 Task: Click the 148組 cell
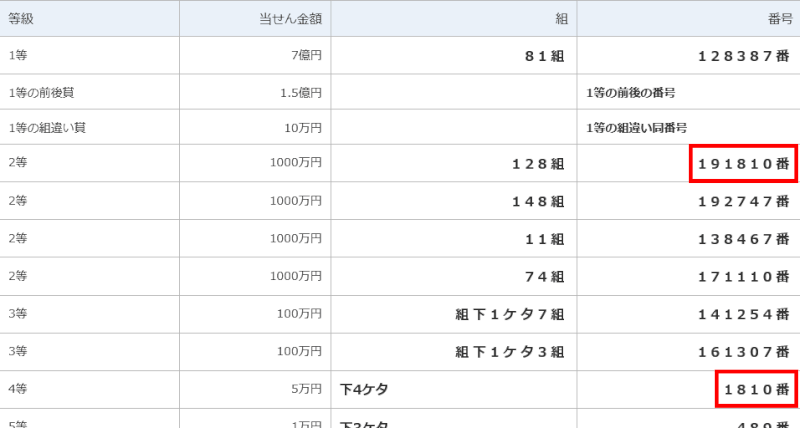pos(538,202)
